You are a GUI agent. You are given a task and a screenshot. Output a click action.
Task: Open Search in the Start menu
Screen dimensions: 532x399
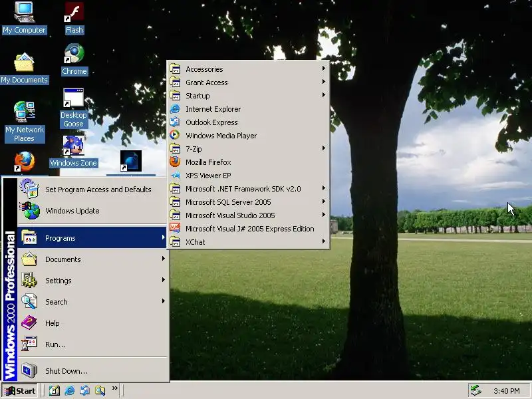pyautogui.click(x=92, y=302)
